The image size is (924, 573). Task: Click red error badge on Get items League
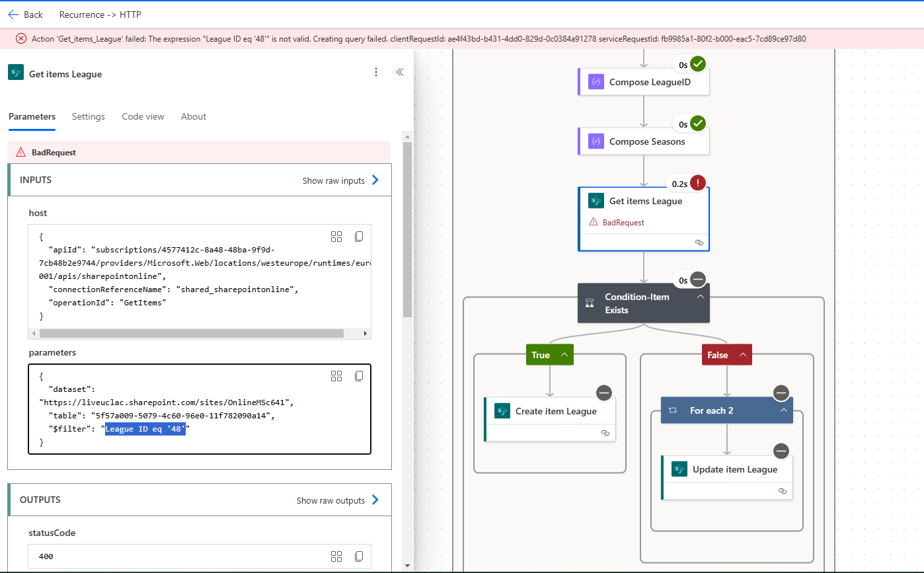pos(699,183)
